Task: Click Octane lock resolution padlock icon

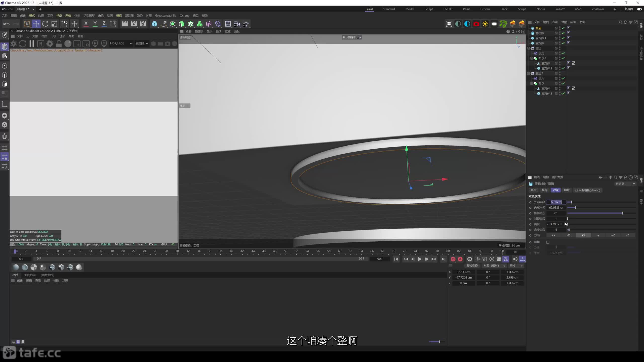Action: click(x=59, y=44)
